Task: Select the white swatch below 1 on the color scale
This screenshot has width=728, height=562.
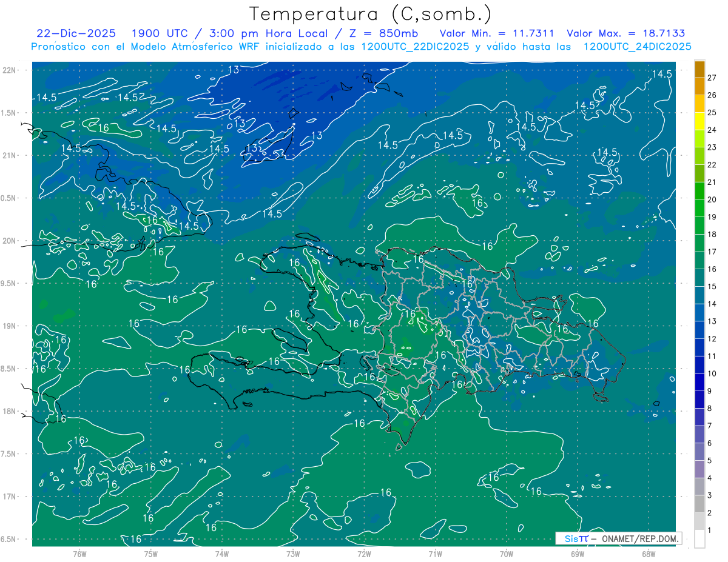Action: [700, 539]
